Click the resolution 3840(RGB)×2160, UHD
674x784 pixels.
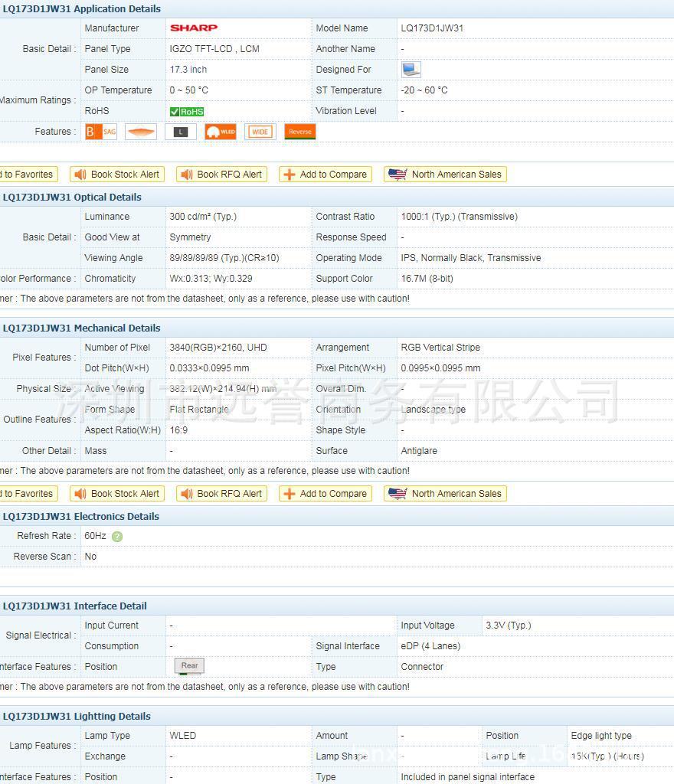[x=218, y=348]
